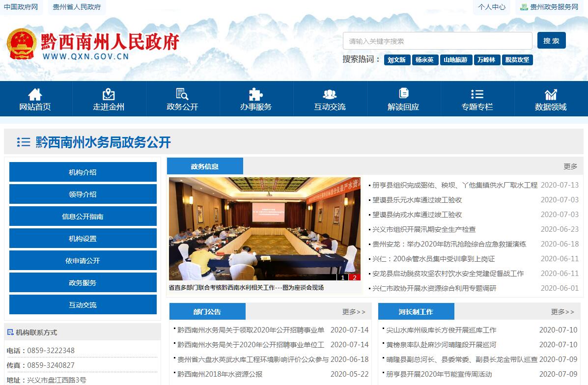
Task: Open news 贵州安龙：举办2020年防汛抢险综合应急救援演练
Action: click(449, 244)
